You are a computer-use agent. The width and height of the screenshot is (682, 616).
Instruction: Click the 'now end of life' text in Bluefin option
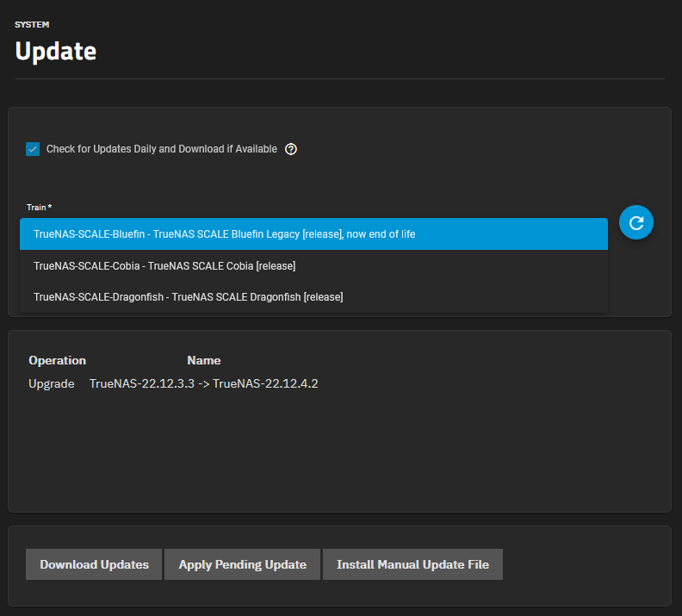click(381, 234)
